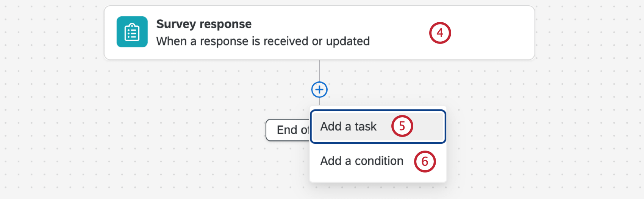This screenshot has height=199, width=644.
Task: Click the red circled number 6 marker
Action: tap(425, 162)
